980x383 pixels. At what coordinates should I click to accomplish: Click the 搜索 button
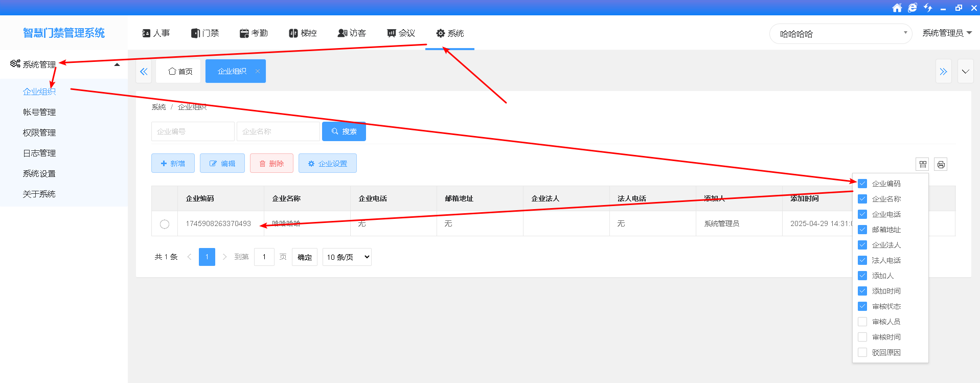[x=344, y=131]
